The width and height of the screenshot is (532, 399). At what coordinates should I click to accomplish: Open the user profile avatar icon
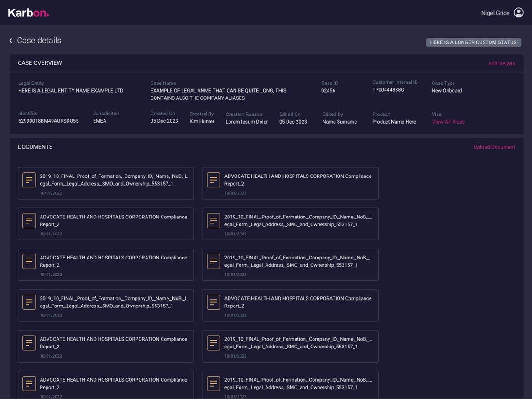(x=518, y=13)
